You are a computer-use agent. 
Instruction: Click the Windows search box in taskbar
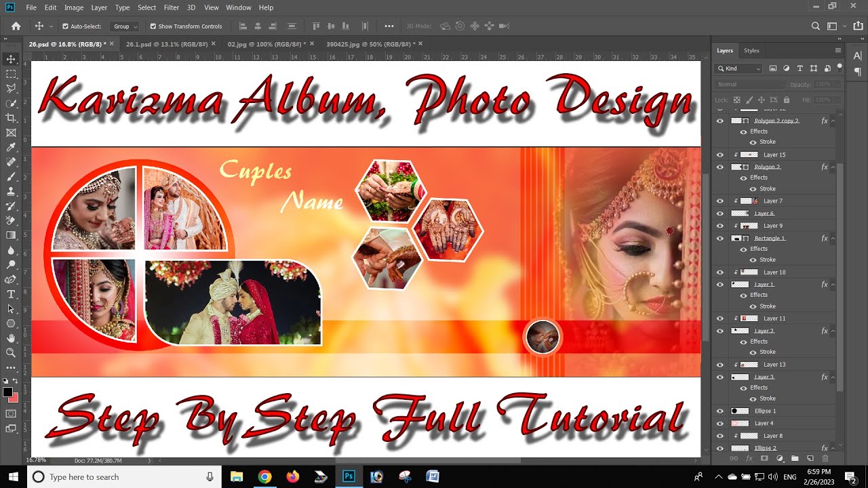[123, 476]
